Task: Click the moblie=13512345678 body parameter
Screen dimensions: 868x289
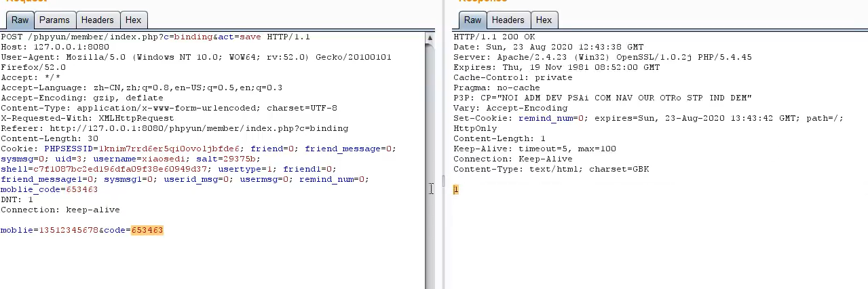Action: point(50,231)
